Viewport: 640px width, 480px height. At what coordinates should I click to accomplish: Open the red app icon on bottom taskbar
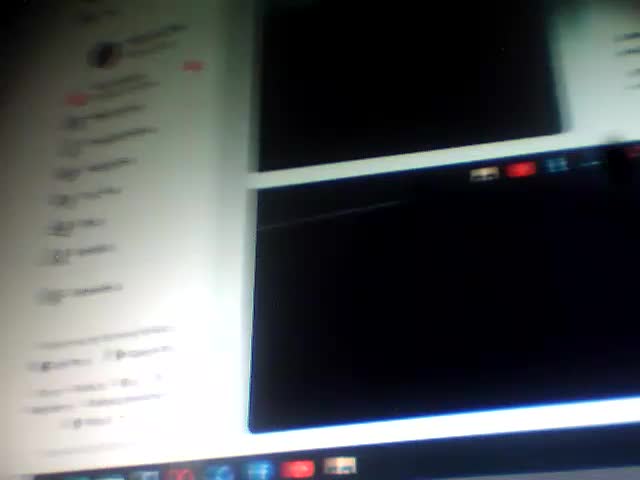click(x=297, y=468)
